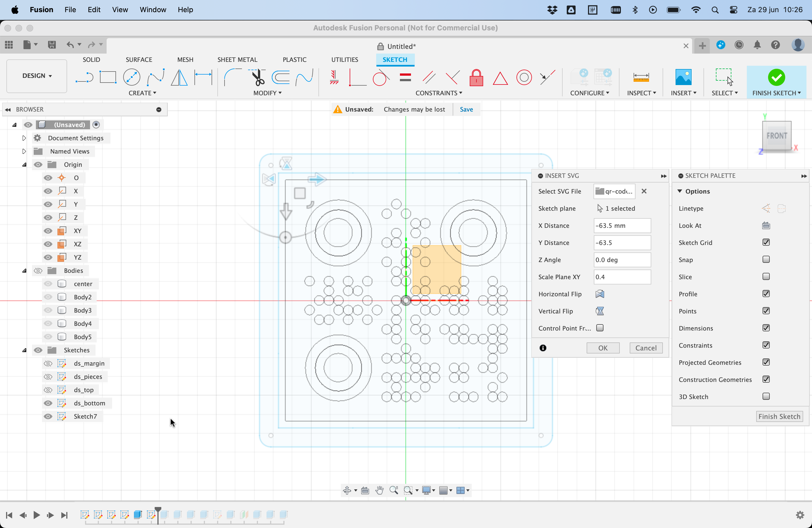Screen dimensions: 812x528
Task: Apply the Parallel constraint
Action: coord(429,77)
